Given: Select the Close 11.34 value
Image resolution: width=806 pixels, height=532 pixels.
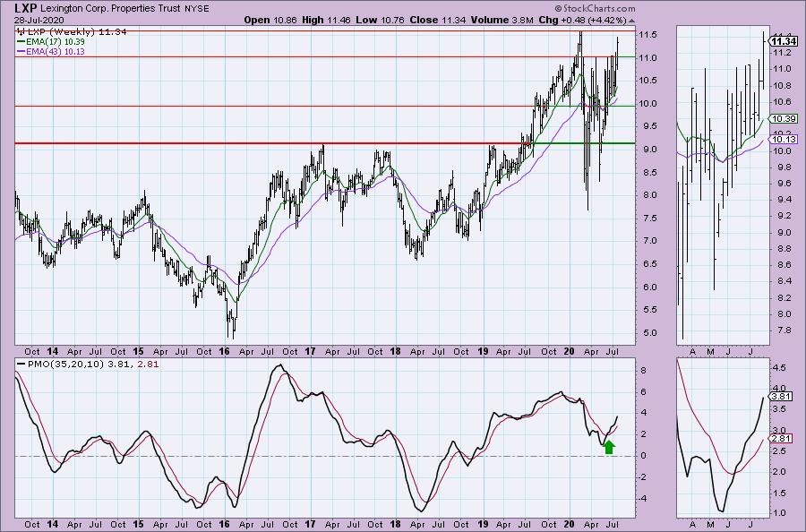Looking at the screenshot, I should (x=437, y=20).
